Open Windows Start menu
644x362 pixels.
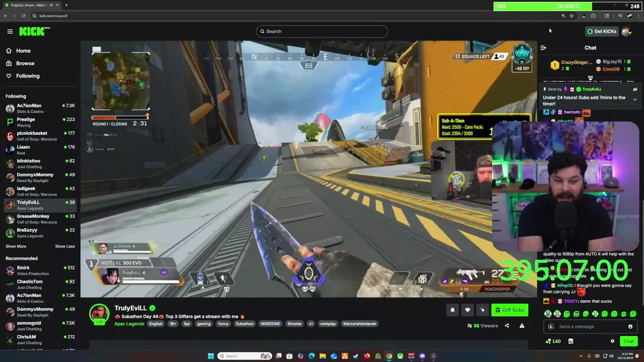click(x=211, y=356)
